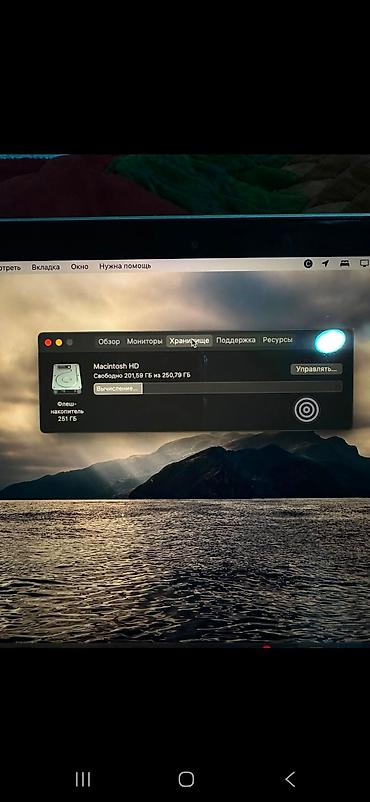Tap the Android back button
Image resolution: width=370 pixels, height=802 pixels.
tap(290, 779)
